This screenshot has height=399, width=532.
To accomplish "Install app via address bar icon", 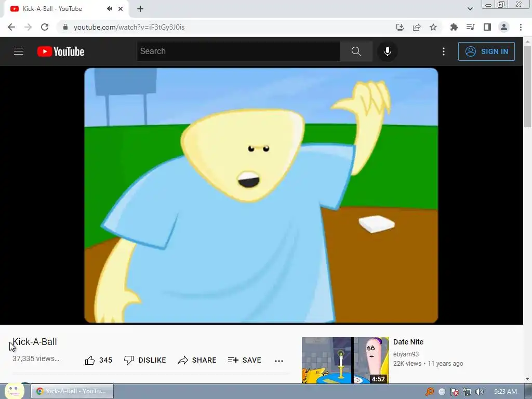I will click(400, 27).
